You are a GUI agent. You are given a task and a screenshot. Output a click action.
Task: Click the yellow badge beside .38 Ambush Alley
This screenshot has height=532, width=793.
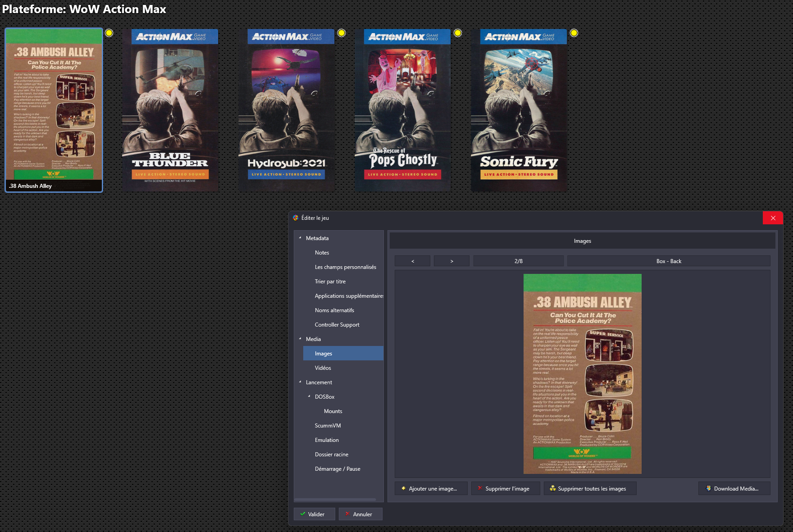(x=109, y=33)
